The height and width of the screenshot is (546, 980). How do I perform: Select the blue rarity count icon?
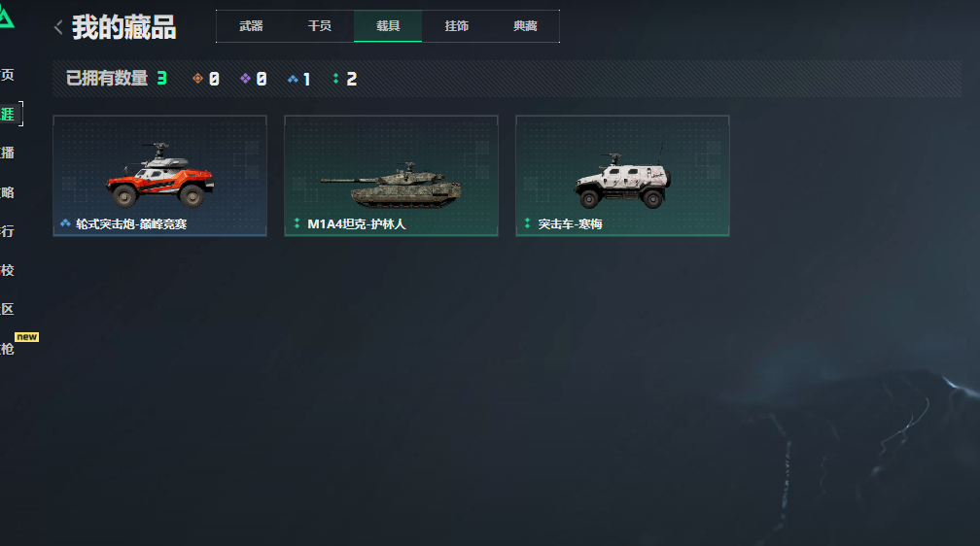point(293,79)
